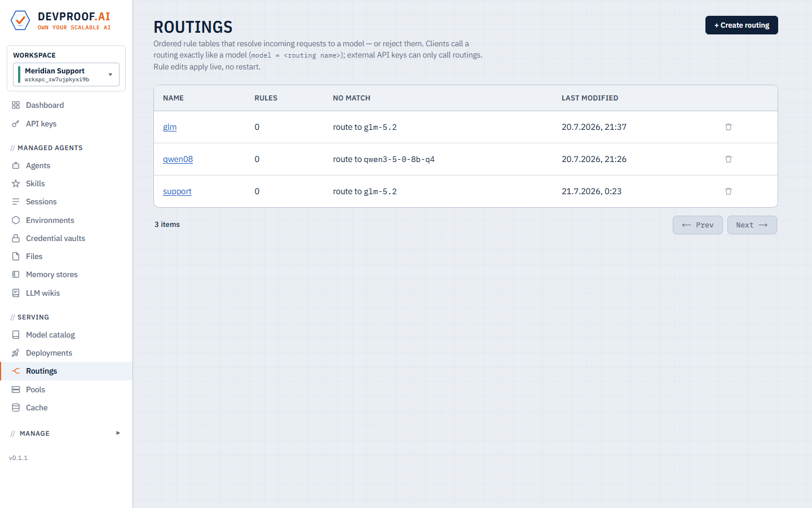The height and width of the screenshot is (508, 812).
Task: Open the qwen08 routing link
Action: [178, 159]
